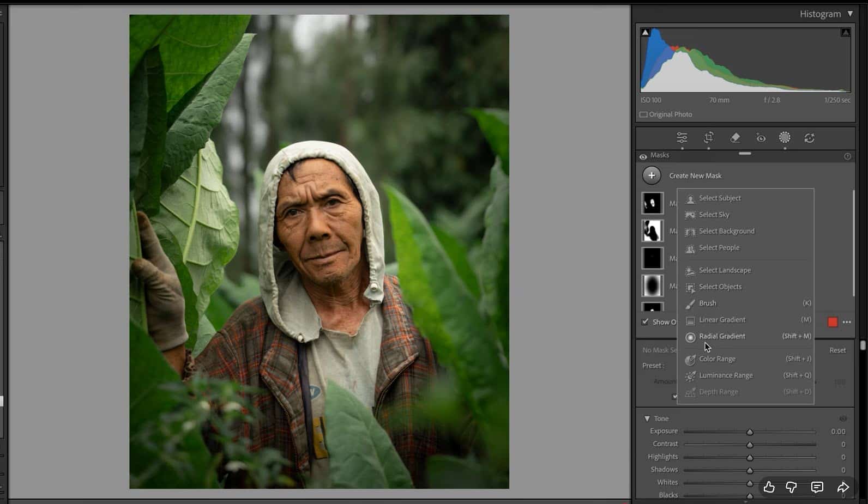Open the mask overlay three-dots options
Viewport: 868px width, 504px height.
847,322
